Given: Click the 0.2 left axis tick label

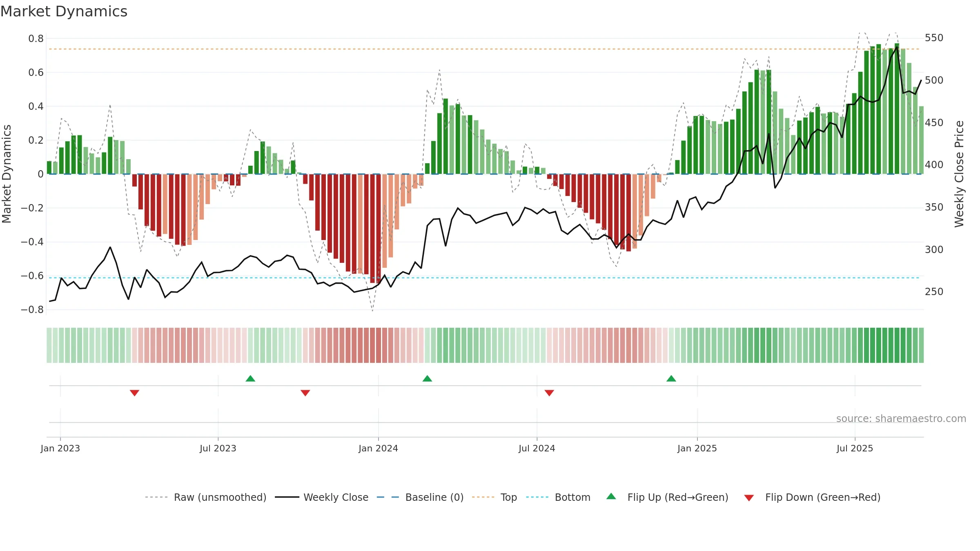Looking at the screenshot, I should pos(36,140).
